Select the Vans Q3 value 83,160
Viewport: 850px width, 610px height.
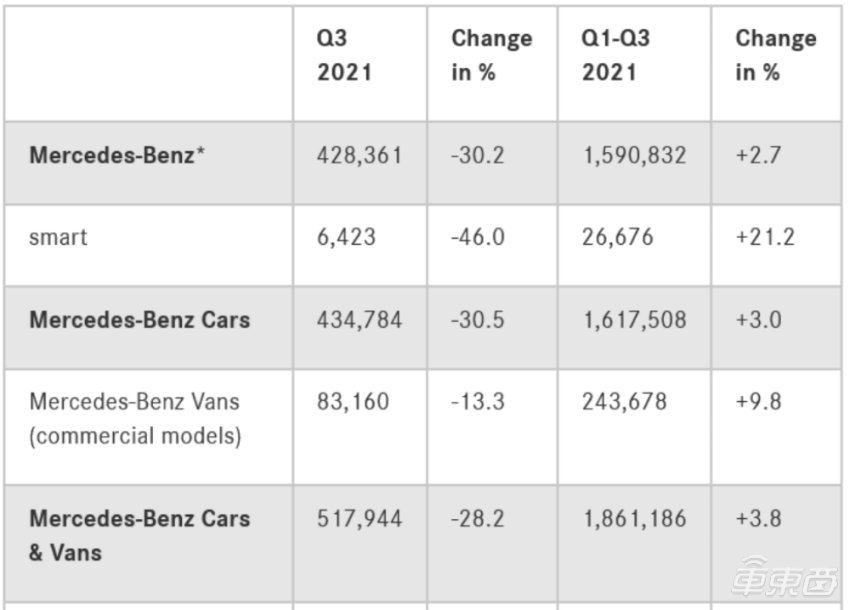tap(354, 402)
